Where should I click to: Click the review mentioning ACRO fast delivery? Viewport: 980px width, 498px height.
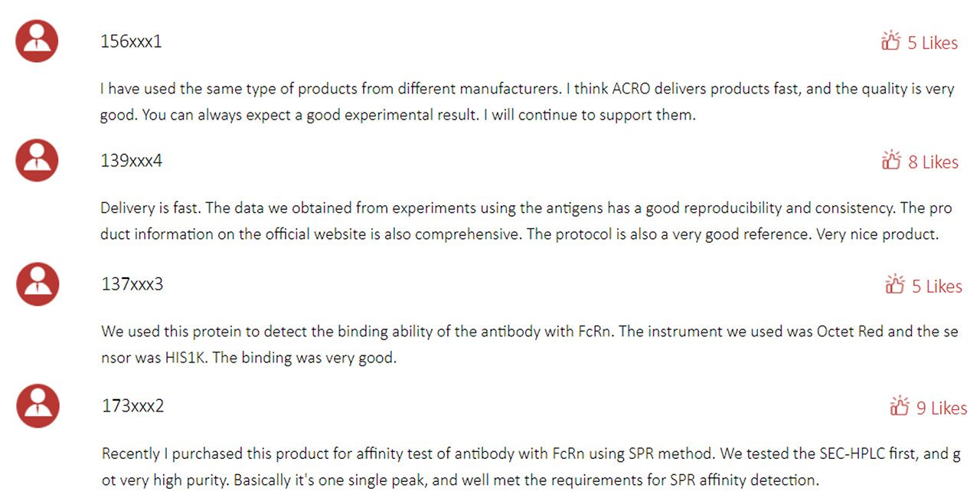point(527,102)
